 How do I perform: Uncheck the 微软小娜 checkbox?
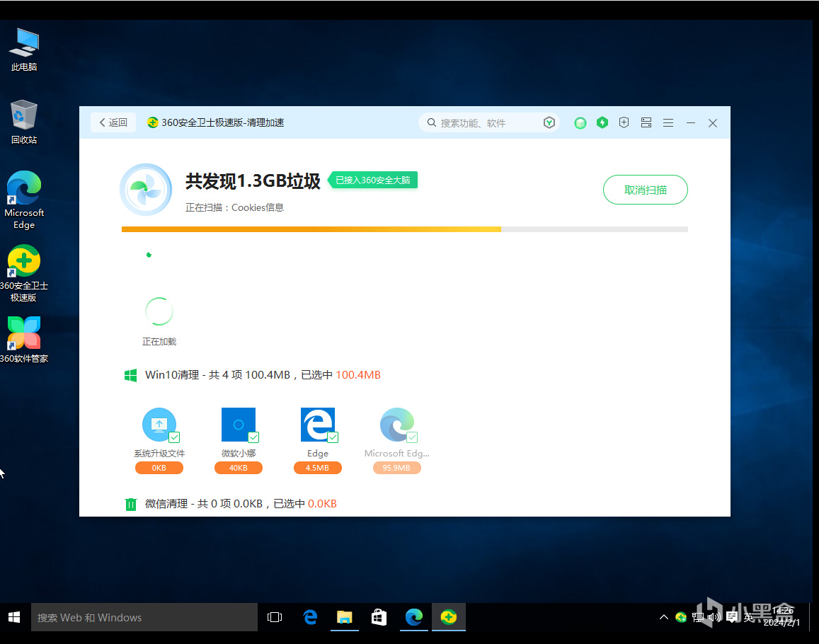pos(254,437)
